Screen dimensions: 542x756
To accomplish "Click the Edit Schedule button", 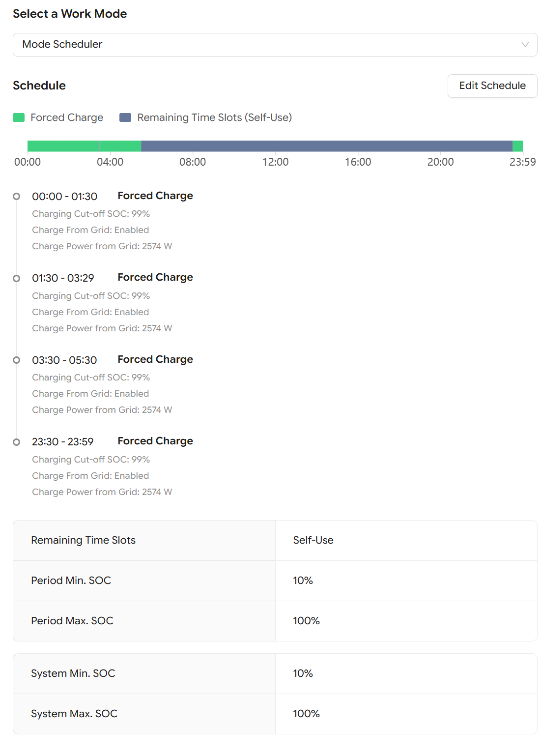I will click(x=492, y=86).
